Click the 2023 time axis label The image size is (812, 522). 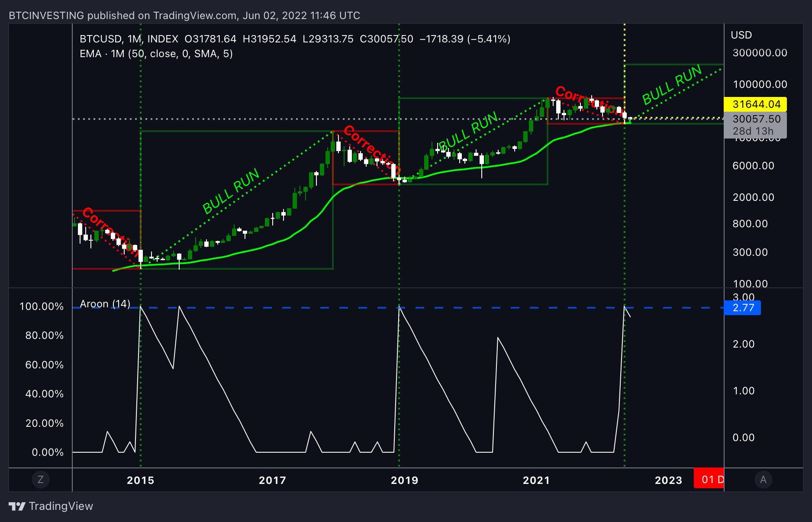(668, 480)
